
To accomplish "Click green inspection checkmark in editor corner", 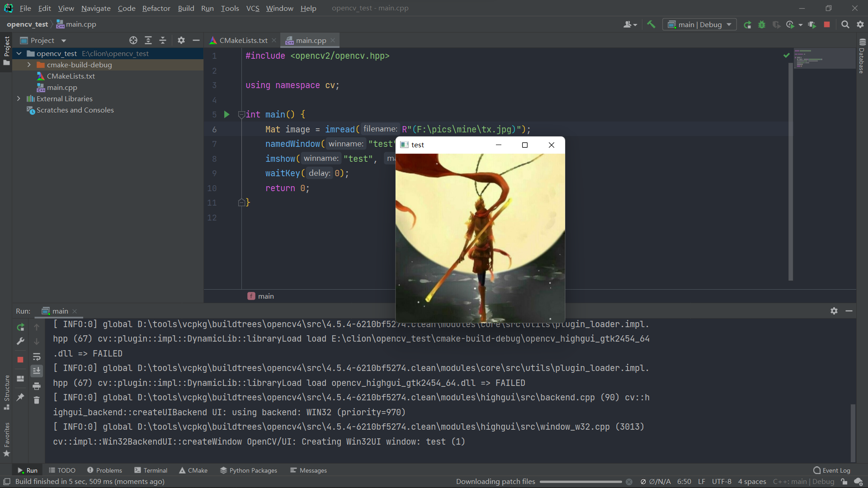I will pyautogui.click(x=787, y=55).
